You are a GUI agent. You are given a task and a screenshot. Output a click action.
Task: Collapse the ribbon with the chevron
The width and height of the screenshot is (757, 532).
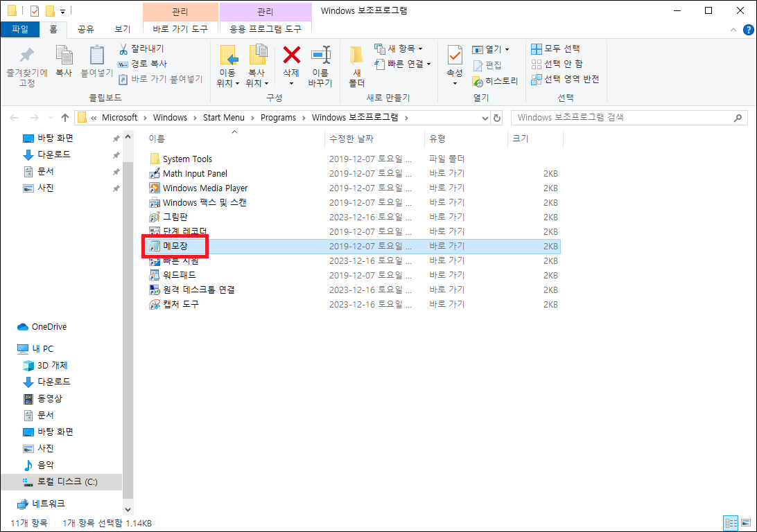pos(733,30)
